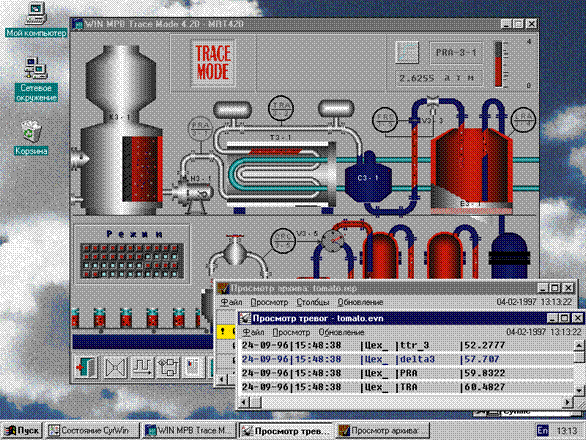Image resolution: width=586 pixels, height=440 pixels.
Task: Switch to WIN MPB Trace M... taskbar button
Action: [190, 431]
